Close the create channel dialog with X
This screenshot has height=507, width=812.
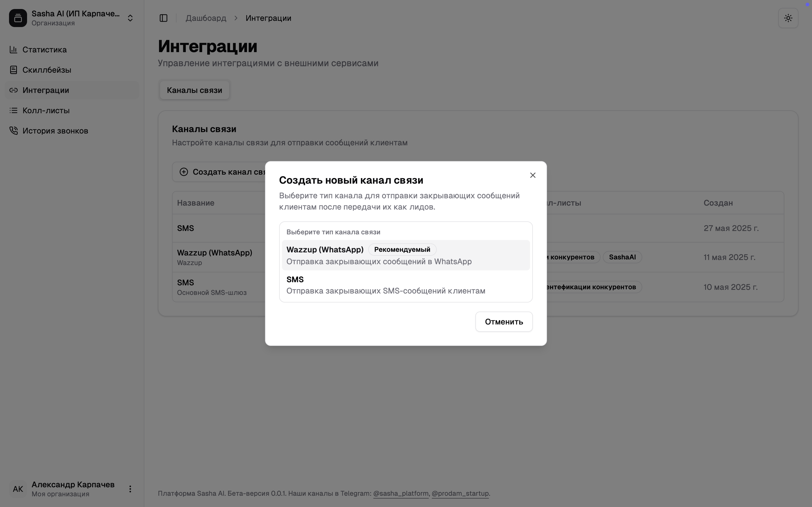(x=533, y=175)
